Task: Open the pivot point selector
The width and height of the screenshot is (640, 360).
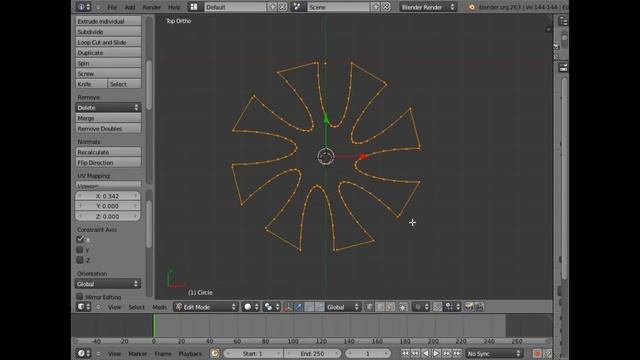Action: [x=272, y=307]
